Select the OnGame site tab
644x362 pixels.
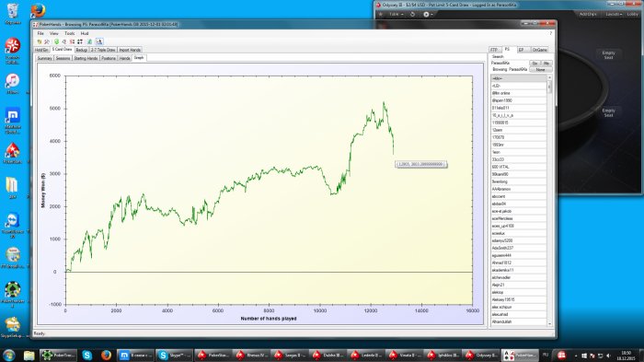[539, 50]
